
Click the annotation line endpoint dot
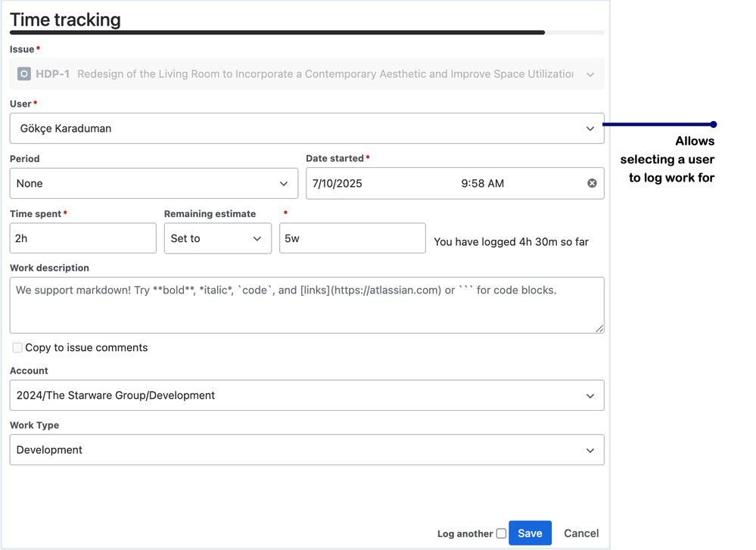pos(714,124)
